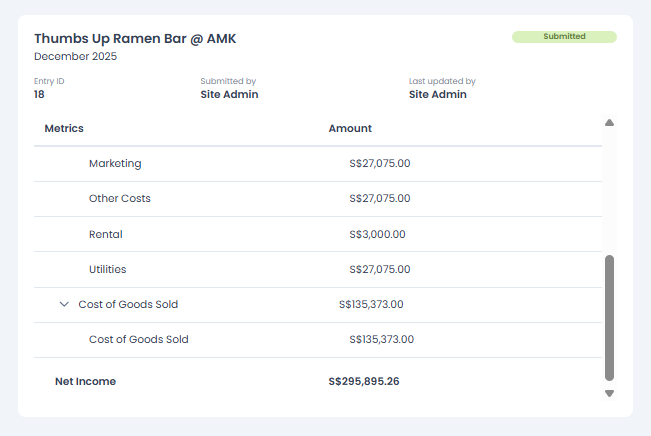Click the scrollbar down arrow
Image resolution: width=651 pixels, height=436 pixels.
[609, 394]
